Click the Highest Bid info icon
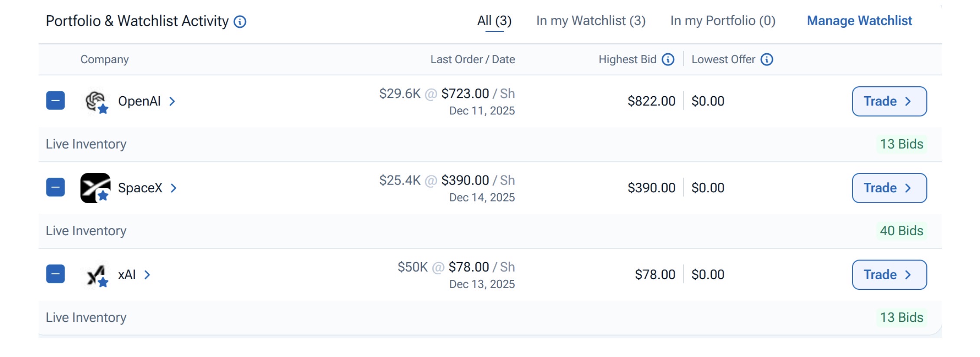The height and width of the screenshot is (357, 980). 668,59
